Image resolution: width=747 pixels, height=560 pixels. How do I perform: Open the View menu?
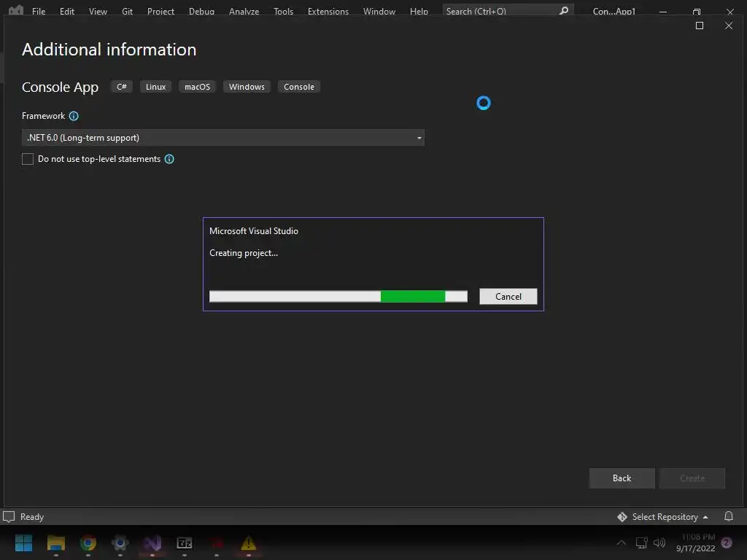(x=98, y=11)
